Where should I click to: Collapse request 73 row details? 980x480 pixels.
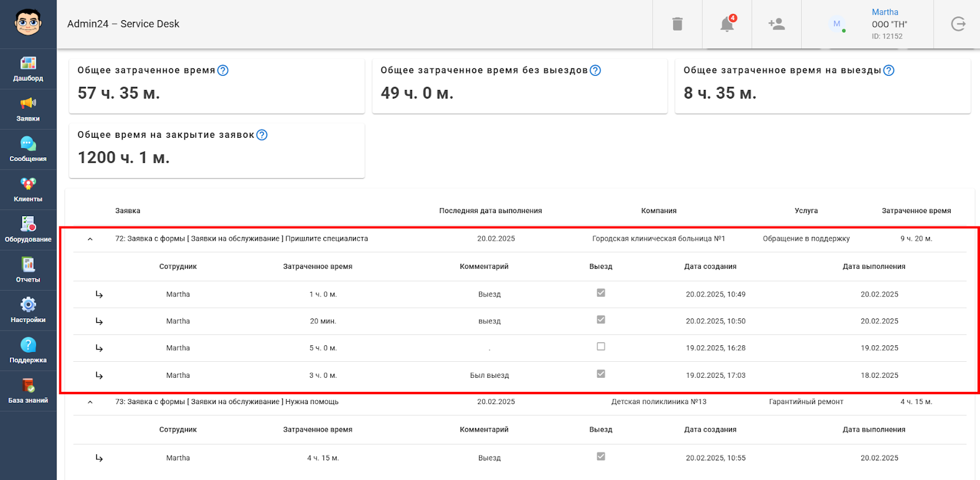click(90, 402)
